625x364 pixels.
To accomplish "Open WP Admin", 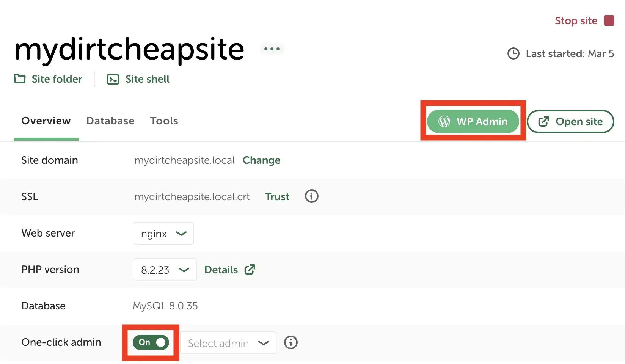I will coord(473,121).
